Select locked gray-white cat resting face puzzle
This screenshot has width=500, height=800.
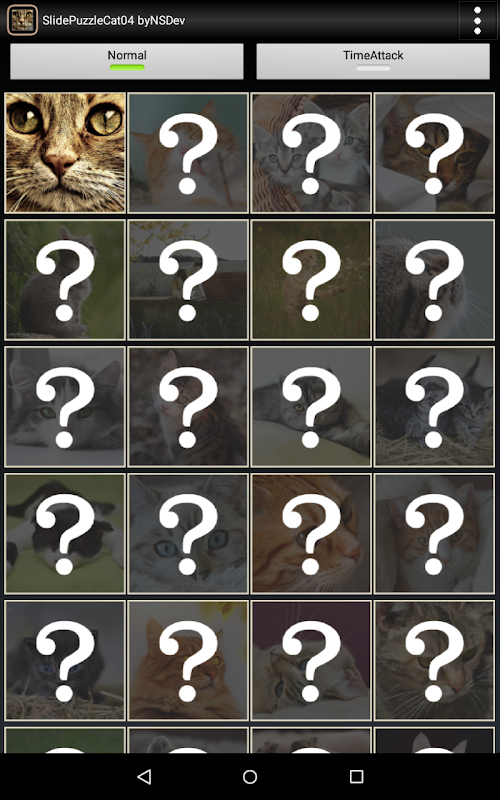pos(65,407)
